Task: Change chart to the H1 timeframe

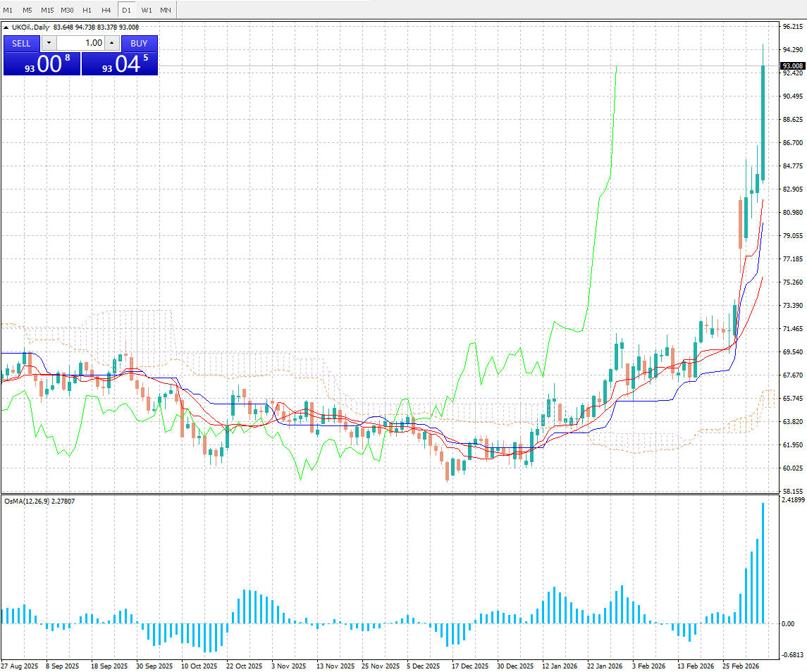Action: coord(87,10)
